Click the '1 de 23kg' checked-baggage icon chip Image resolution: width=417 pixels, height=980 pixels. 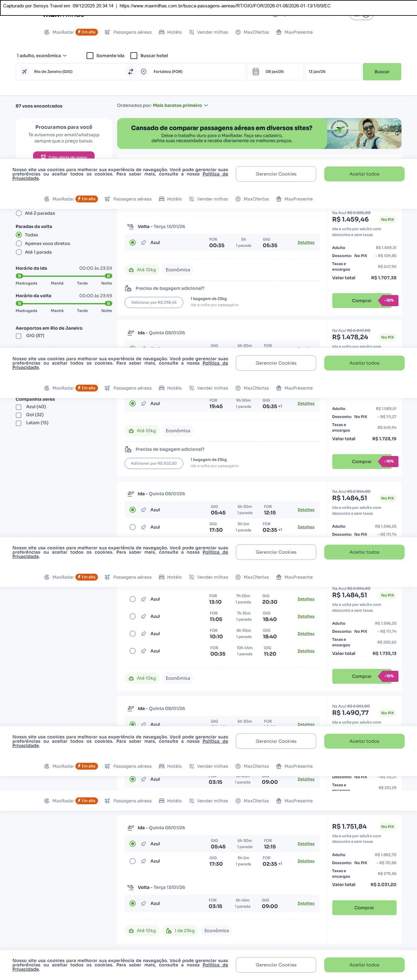[180, 931]
